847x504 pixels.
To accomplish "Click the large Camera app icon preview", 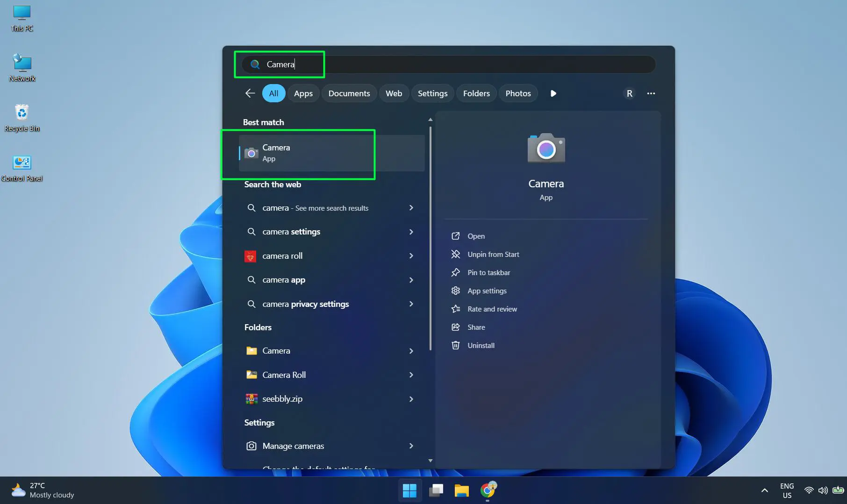I will pos(546,149).
